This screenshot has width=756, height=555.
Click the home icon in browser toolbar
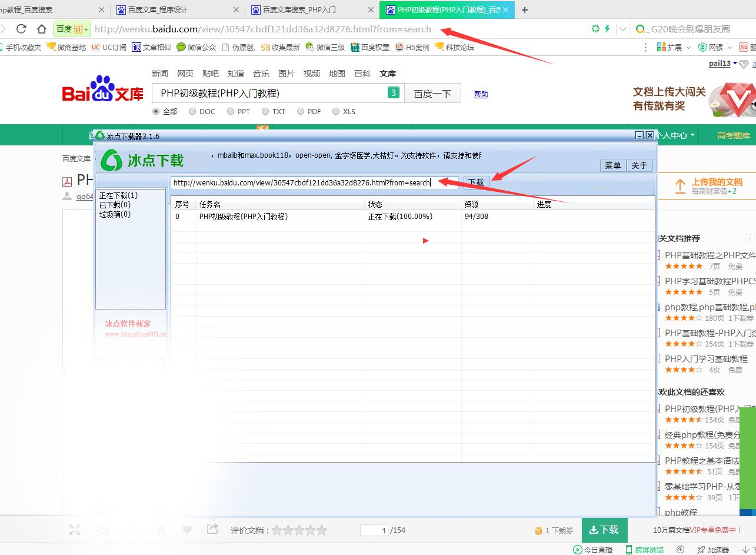40,28
